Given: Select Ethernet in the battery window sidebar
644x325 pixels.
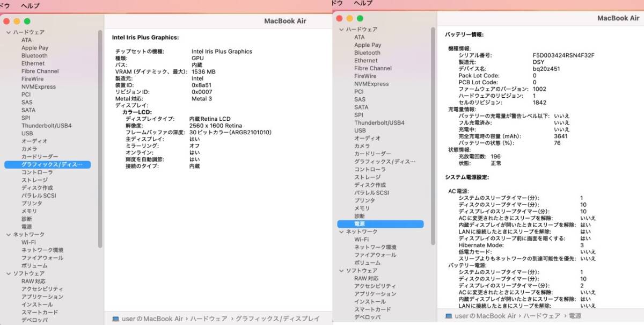Looking at the screenshot, I should click(x=365, y=61).
